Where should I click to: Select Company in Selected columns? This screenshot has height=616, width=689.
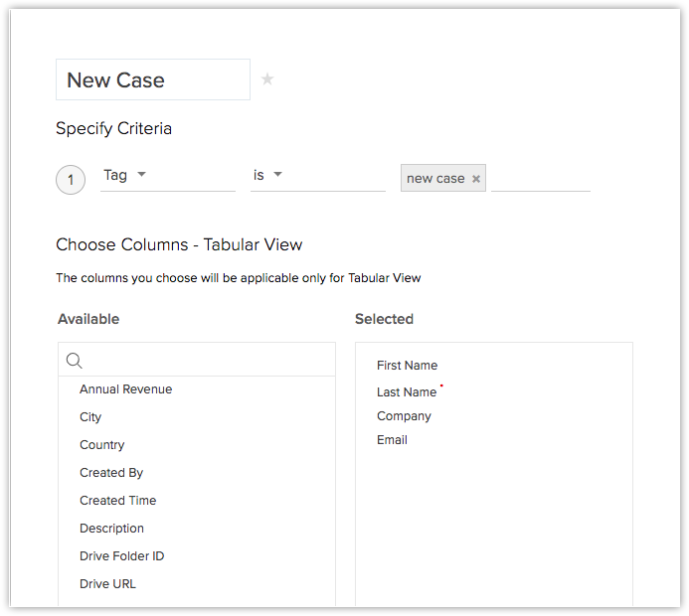pyautogui.click(x=404, y=416)
